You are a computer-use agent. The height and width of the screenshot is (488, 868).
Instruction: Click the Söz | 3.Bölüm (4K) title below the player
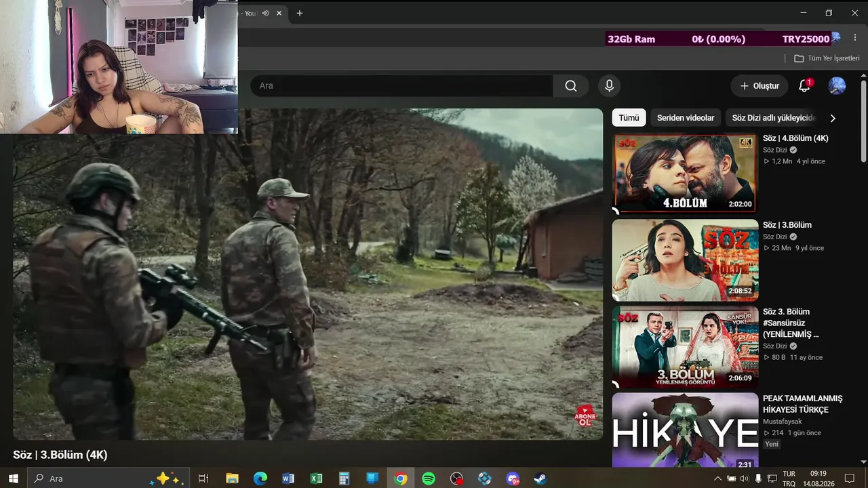click(x=60, y=455)
